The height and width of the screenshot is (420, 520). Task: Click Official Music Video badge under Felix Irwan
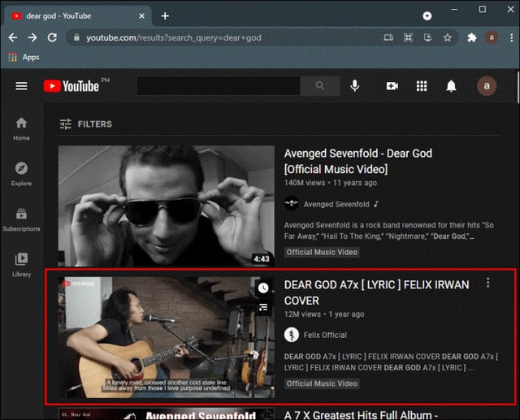(322, 383)
